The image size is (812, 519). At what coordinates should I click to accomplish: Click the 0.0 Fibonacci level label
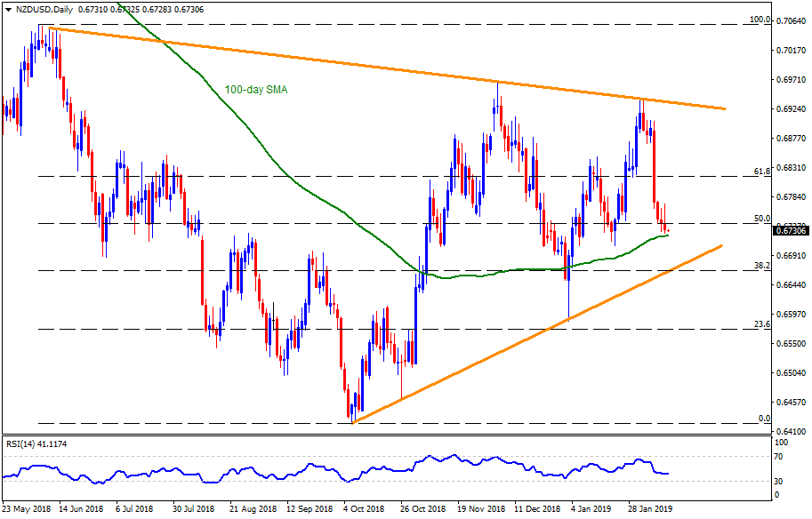[763, 418]
